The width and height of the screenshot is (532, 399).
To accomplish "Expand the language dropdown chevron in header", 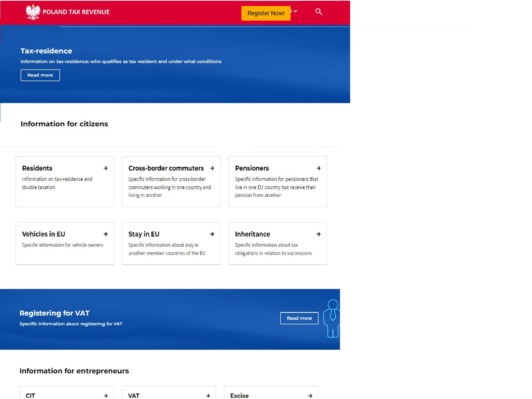I will point(295,11).
